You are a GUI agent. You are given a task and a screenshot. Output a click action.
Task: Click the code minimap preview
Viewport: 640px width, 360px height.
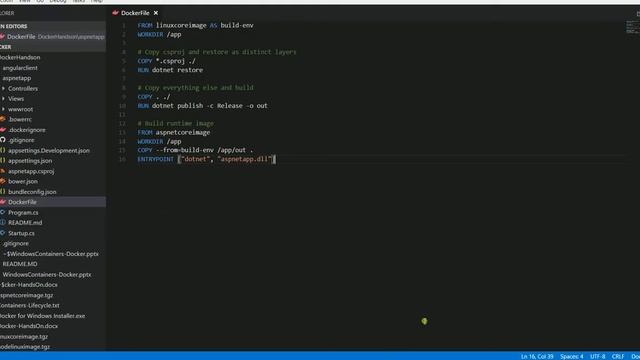[x=632, y=27]
